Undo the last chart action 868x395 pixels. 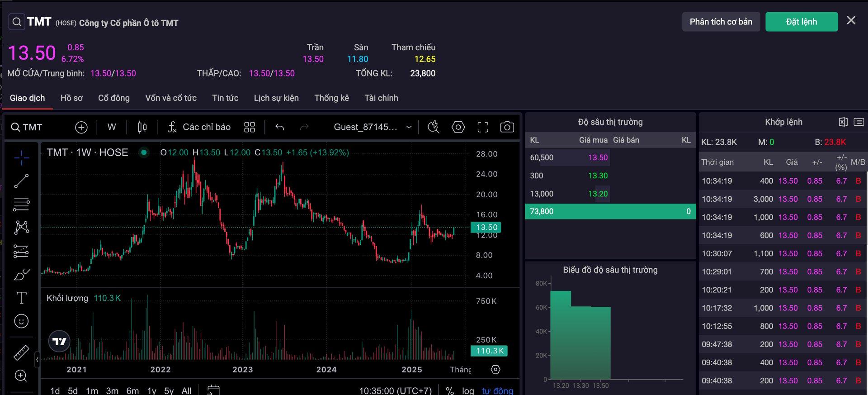pyautogui.click(x=280, y=127)
